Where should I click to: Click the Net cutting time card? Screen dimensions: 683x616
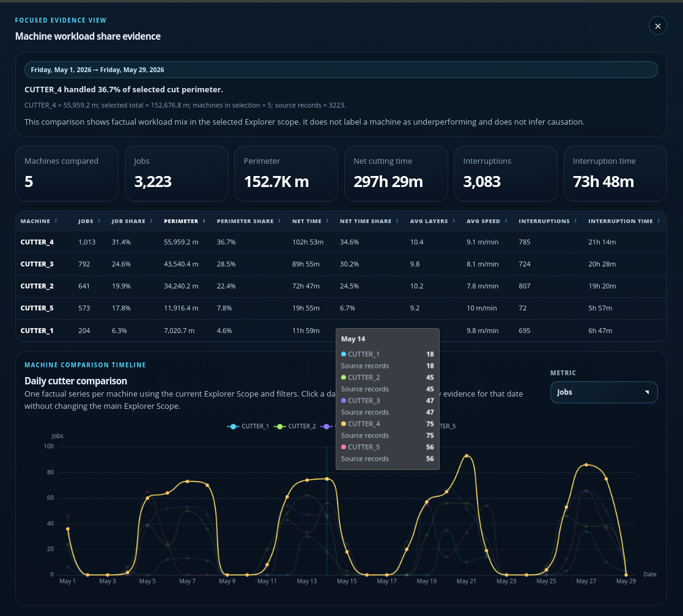point(396,174)
